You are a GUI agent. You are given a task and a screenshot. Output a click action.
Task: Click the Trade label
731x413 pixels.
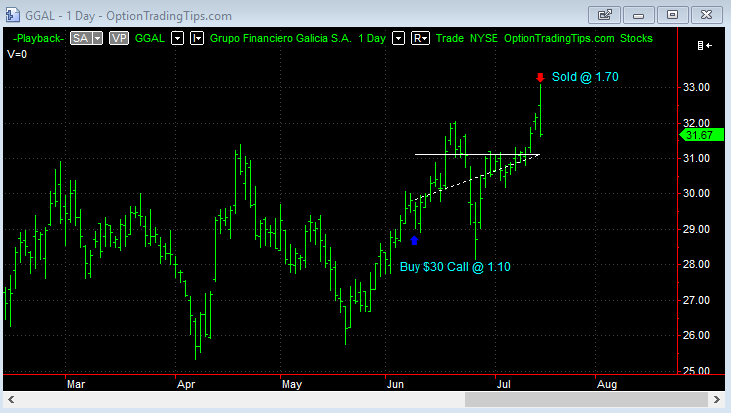[x=450, y=38]
